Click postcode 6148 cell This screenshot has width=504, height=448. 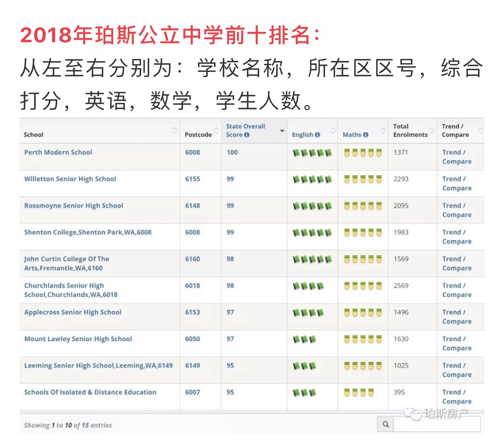(192, 206)
